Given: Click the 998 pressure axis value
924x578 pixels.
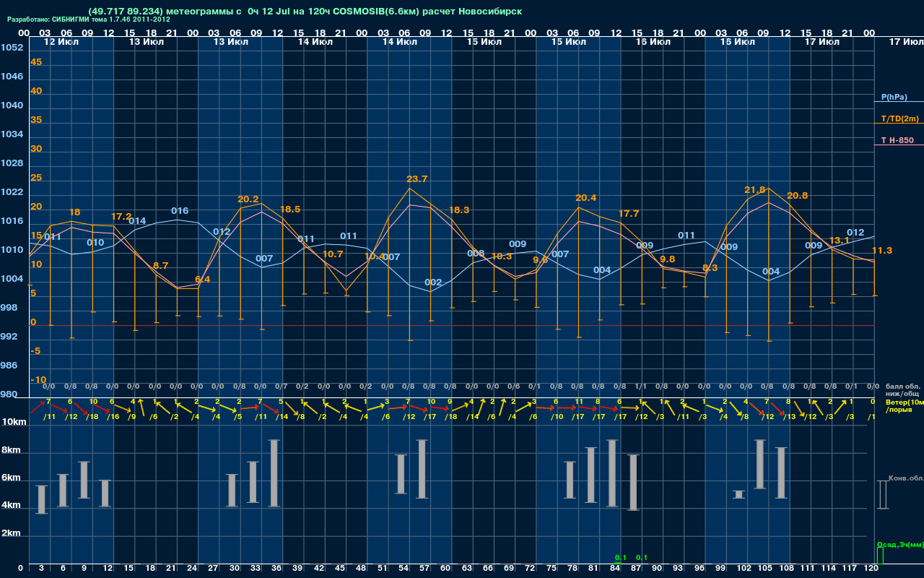Looking at the screenshot, I should click(x=9, y=307).
